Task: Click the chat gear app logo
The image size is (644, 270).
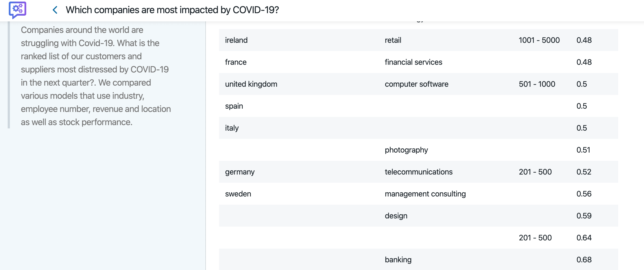Action: (17, 10)
